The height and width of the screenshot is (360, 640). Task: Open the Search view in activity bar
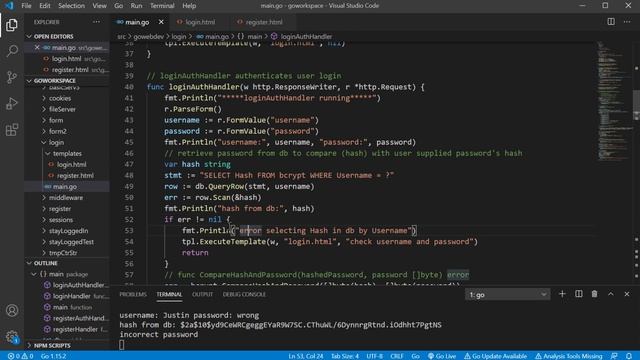click(x=12, y=51)
